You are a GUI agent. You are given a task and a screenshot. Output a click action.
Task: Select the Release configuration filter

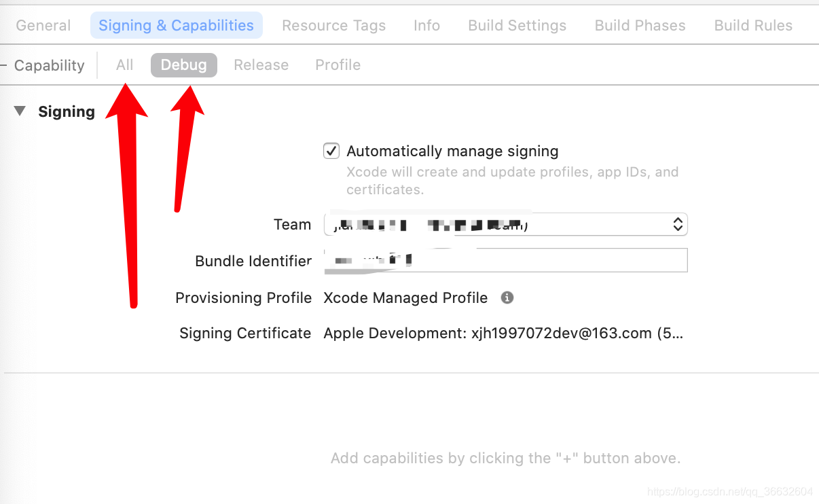click(261, 65)
